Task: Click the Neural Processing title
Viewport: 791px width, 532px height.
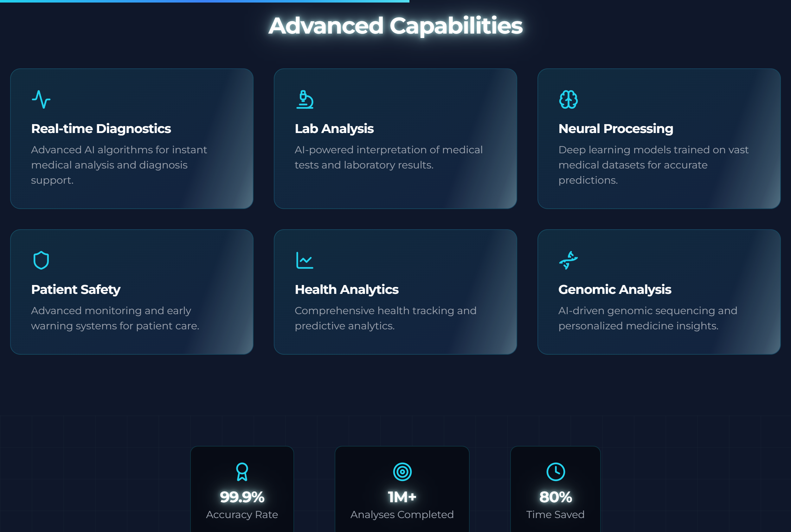Action: (615, 129)
